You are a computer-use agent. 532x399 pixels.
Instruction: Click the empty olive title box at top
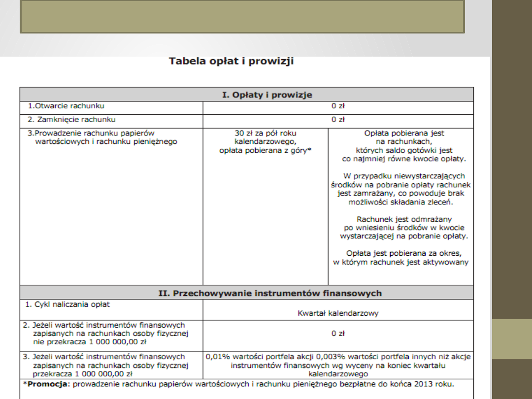point(242,17)
